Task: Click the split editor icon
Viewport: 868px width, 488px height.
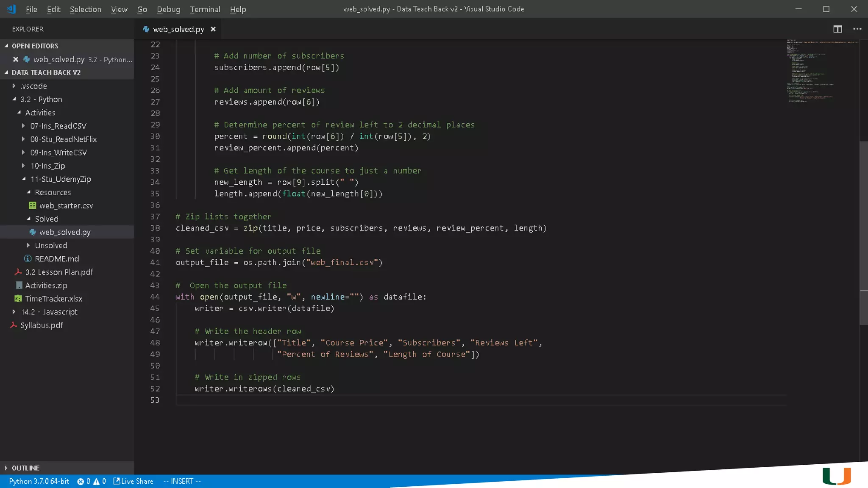Action: [837, 29]
